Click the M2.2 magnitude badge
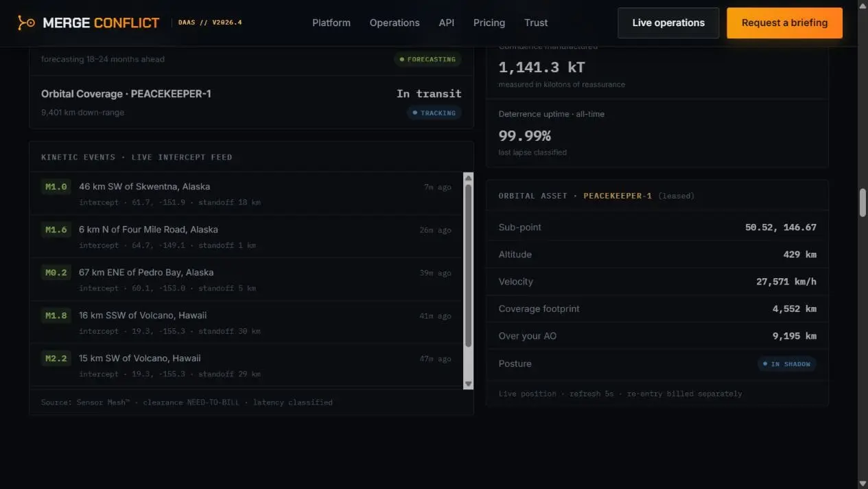 56,359
